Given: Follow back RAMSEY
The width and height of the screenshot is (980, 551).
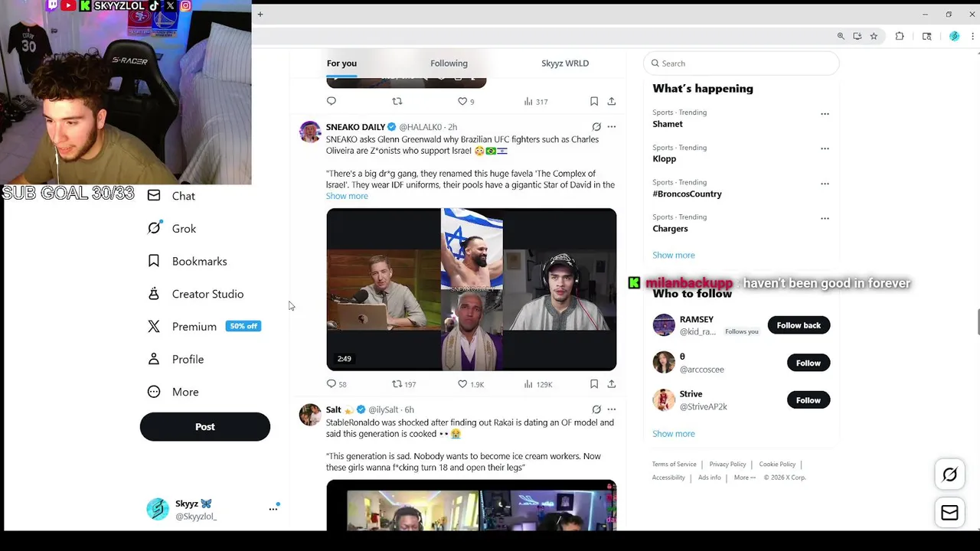Looking at the screenshot, I should [799, 325].
